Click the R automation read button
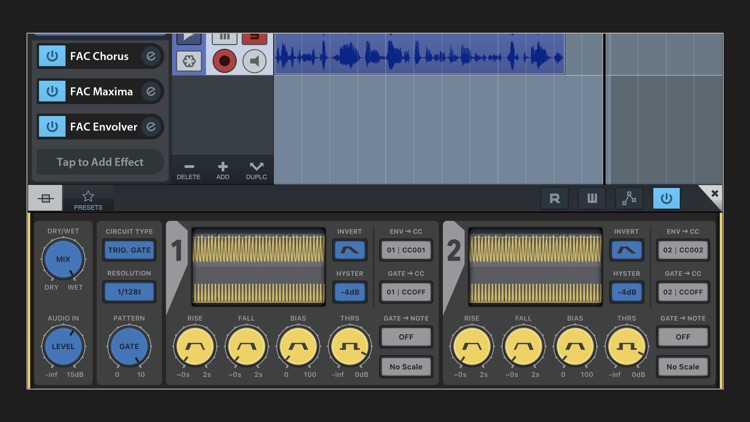 point(554,198)
